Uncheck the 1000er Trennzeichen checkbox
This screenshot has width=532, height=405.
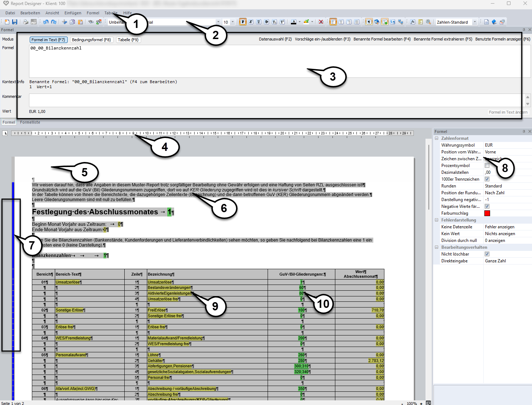(487, 179)
